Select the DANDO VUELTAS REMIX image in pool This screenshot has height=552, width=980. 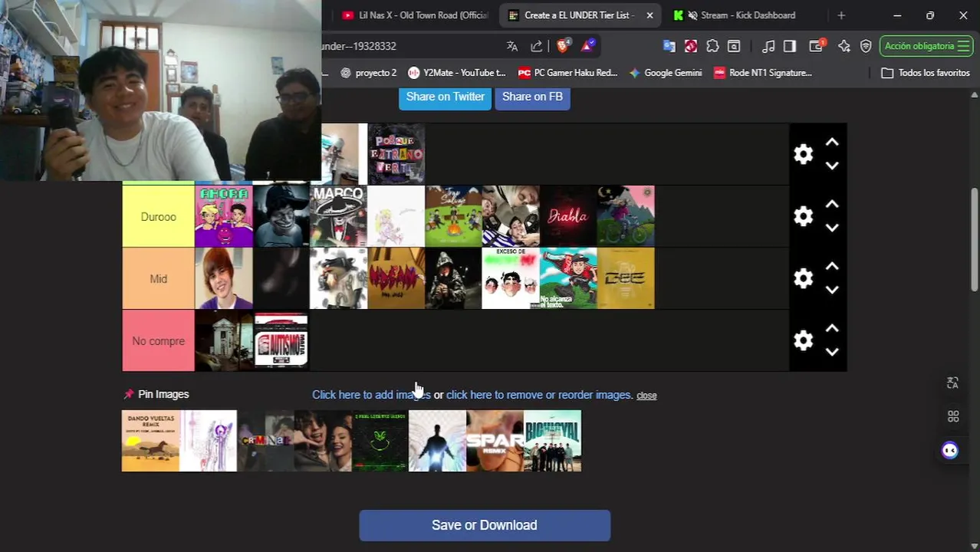[150, 441]
